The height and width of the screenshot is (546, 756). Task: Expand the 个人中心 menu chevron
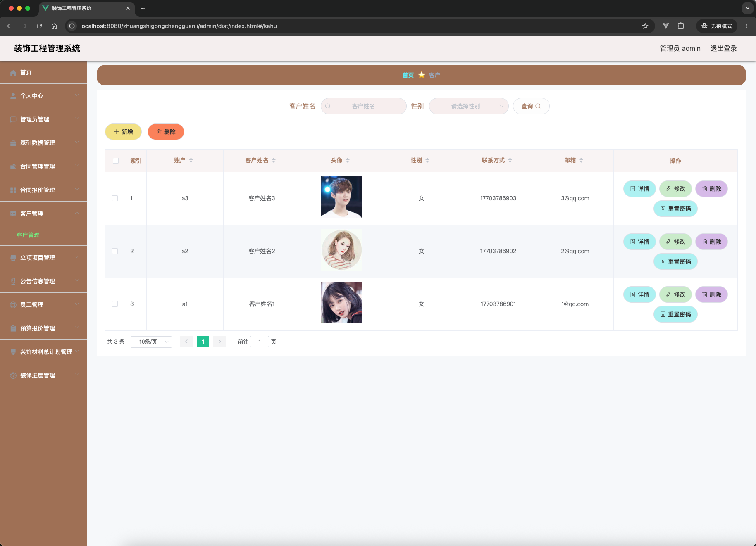point(77,95)
